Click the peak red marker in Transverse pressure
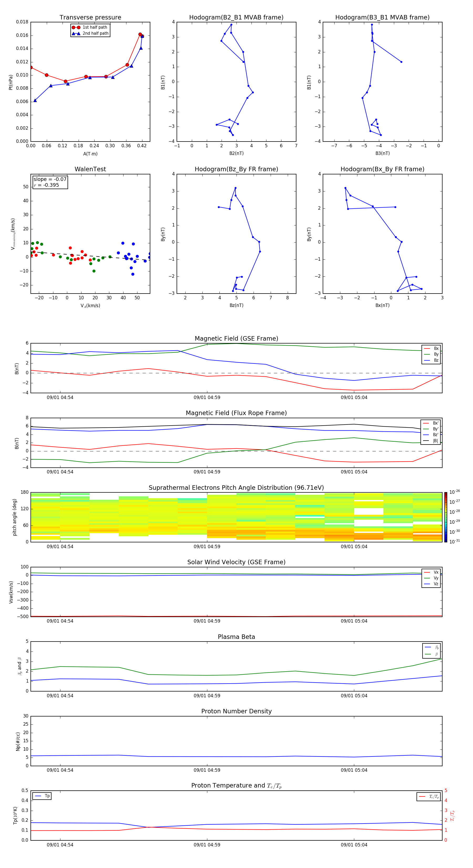The image size is (473, 868). [x=140, y=34]
